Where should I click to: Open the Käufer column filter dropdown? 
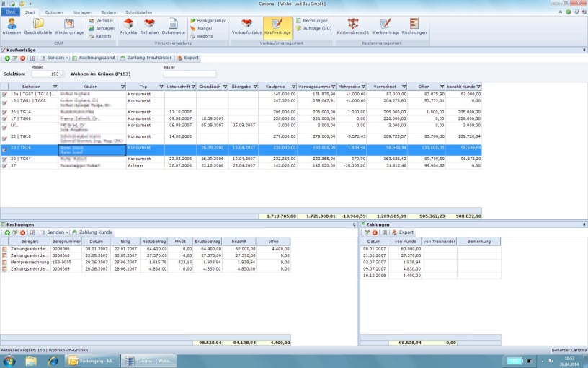coord(122,86)
